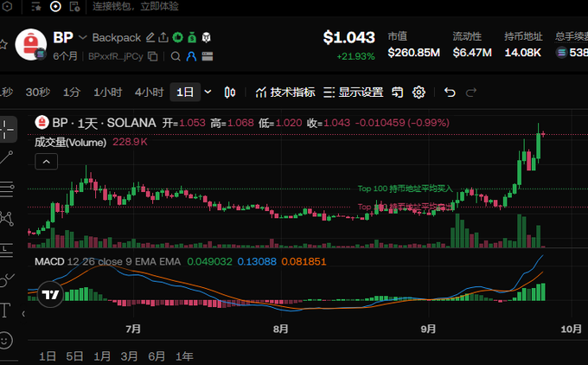Open chart settings gear icon
Screen dimensions: 588x365
tap(419, 92)
